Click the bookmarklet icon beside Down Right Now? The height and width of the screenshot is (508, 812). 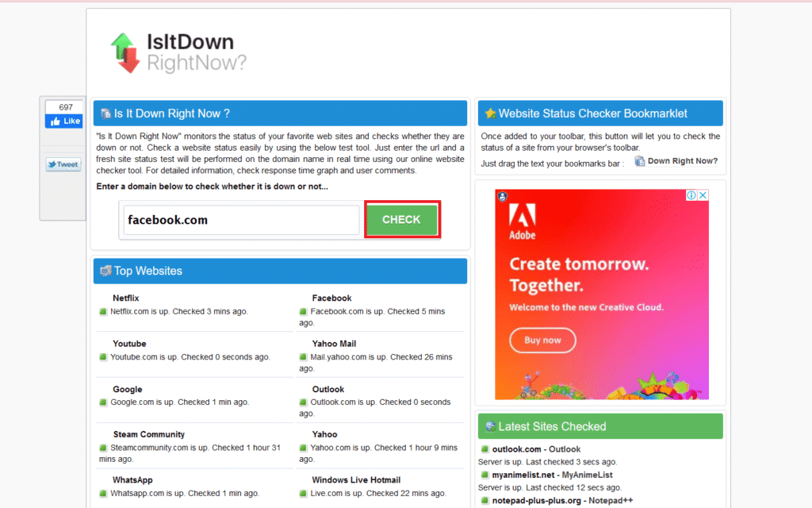coord(640,161)
